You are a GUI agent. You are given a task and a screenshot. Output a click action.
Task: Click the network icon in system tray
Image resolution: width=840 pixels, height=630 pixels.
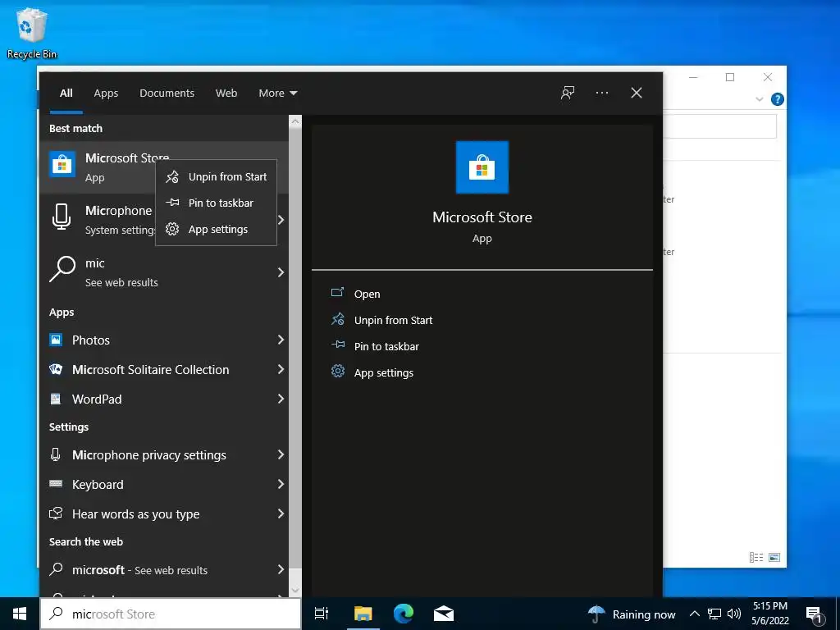[x=714, y=614]
